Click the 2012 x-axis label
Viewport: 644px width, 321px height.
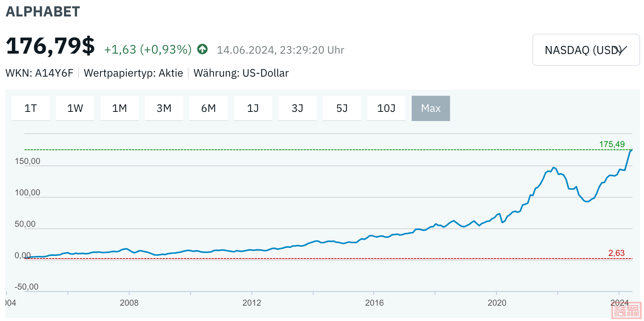click(x=252, y=303)
